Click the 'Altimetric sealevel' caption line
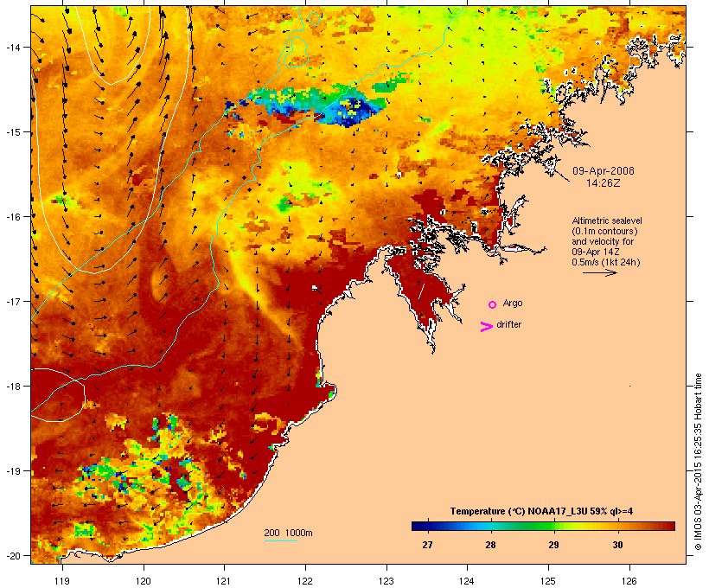Image resolution: width=709 pixels, height=588 pixels. pyautogui.click(x=607, y=220)
